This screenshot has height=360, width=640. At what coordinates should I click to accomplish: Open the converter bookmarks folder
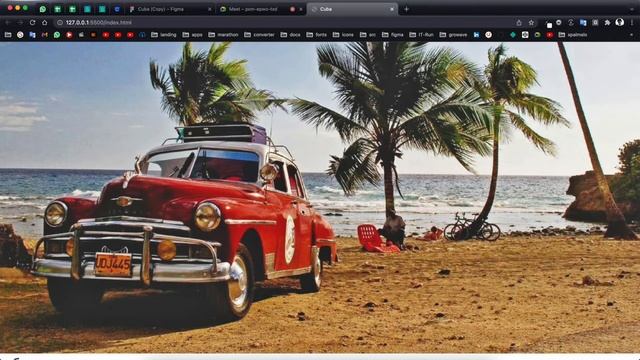[260, 35]
